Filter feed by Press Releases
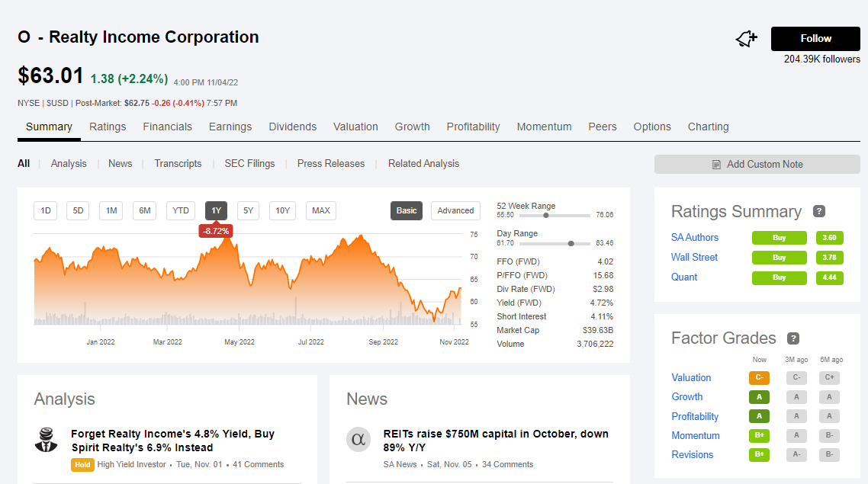This screenshot has height=484, width=868. click(331, 164)
